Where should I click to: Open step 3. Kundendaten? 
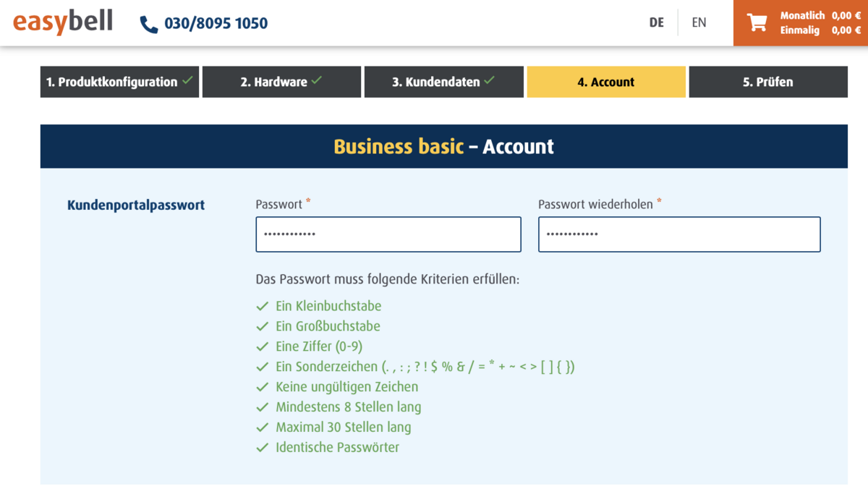(443, 82)
